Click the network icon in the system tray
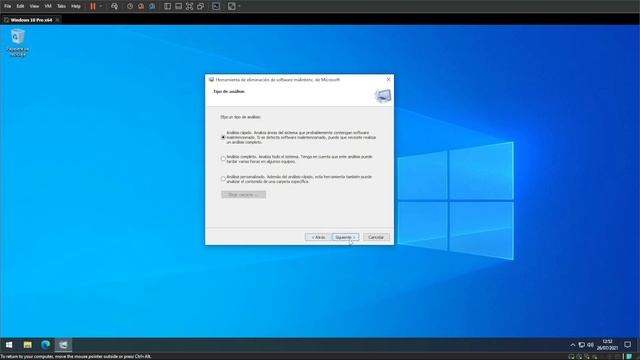The width and height of the screenshot is (640, 360). tap(582, 345)
